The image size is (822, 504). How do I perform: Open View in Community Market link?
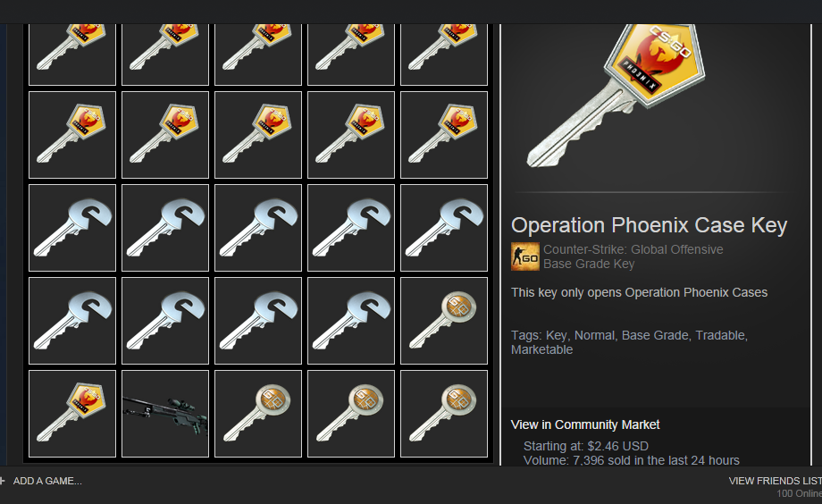[x=585, y=424]
